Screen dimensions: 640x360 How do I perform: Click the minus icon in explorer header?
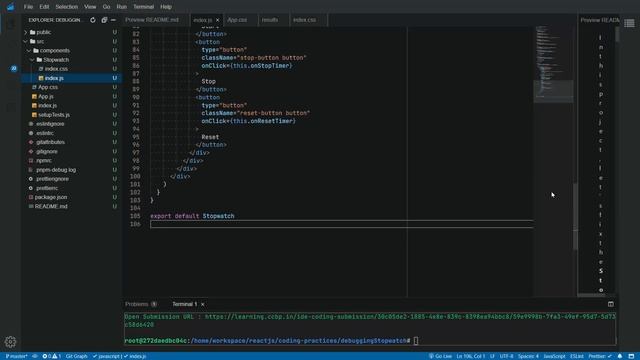click(x=113, y=20)
